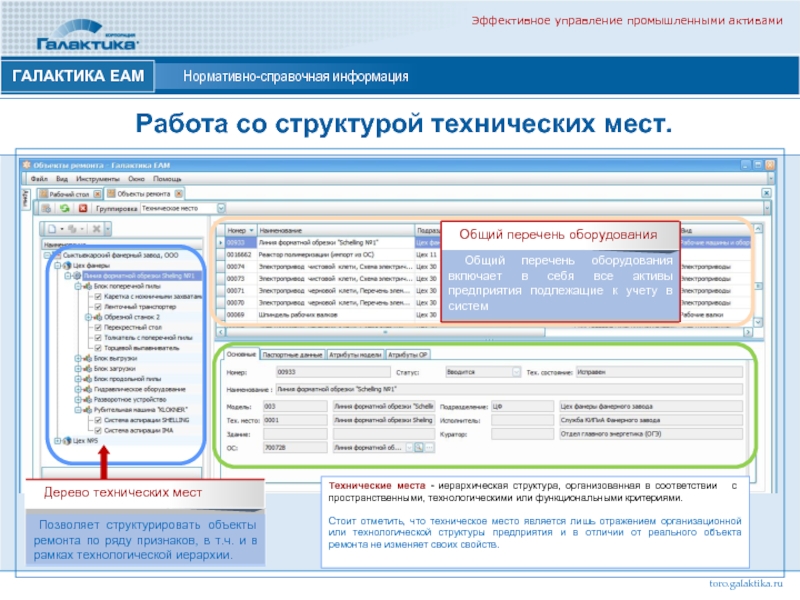Select tree item Рубительная машина "KLOKNER"

point(141,409)
